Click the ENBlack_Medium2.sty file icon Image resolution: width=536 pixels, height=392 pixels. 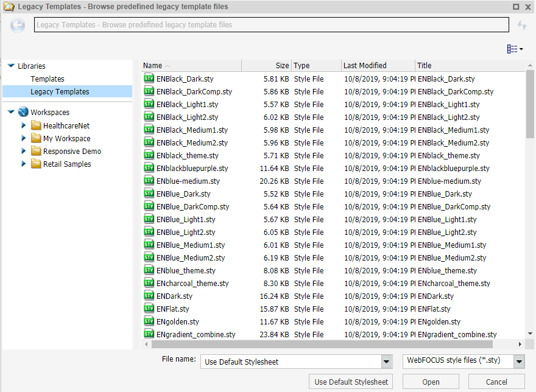coord(149,142)
